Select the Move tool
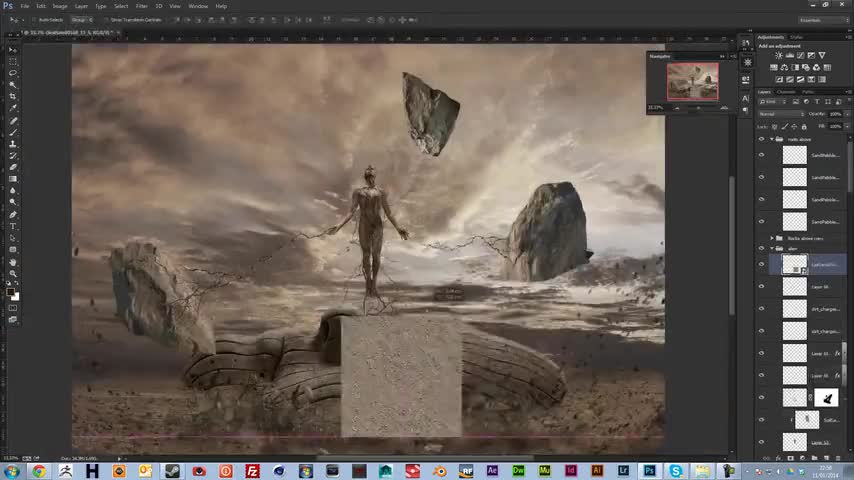This screenshot has width=854, height=480. coord(13,50)
